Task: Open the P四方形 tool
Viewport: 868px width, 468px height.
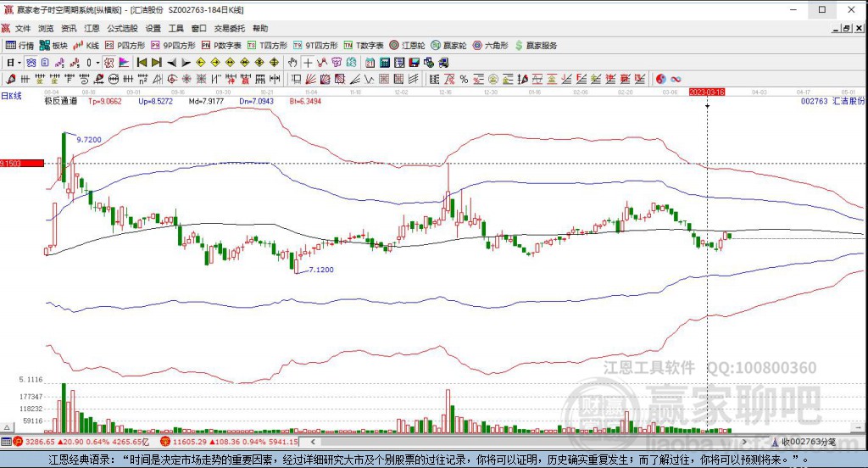Action: 125,46
